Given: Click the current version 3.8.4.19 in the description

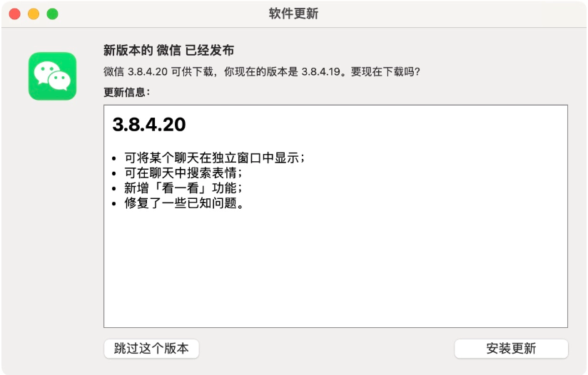Looking at the screenshot, I should click(321, 71).
